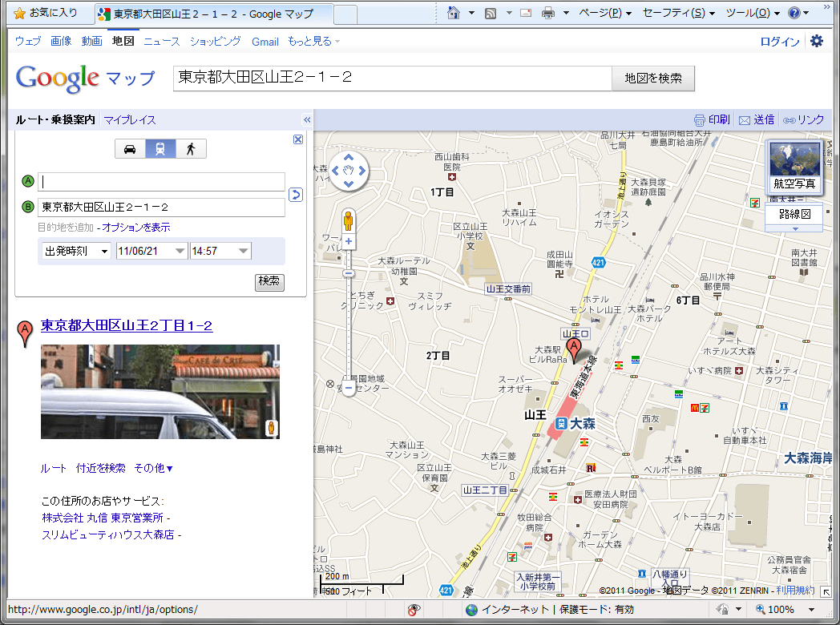840x625 pixels.
Task: Click the zoom slider handle
Action: tap(349, 274)
